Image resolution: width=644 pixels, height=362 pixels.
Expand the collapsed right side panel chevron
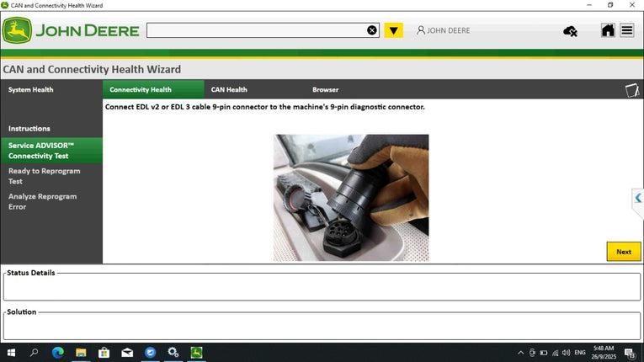tap(638, 199)
